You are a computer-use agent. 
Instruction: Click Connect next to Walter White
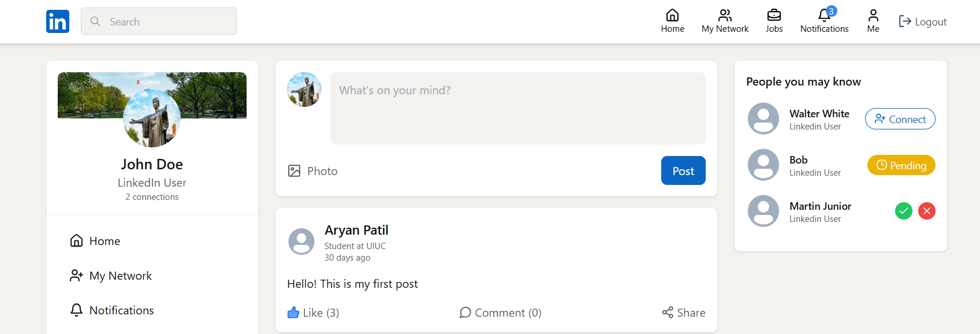(x=900, y=119)
